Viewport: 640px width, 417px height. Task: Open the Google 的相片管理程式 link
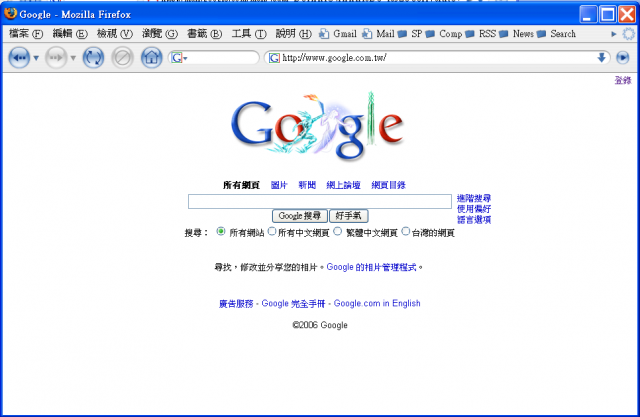click(371, 267)
